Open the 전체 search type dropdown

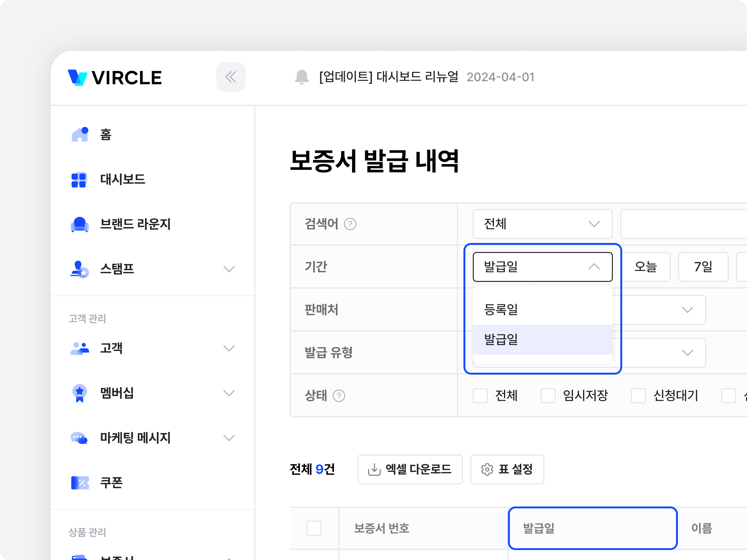(542, 224)
